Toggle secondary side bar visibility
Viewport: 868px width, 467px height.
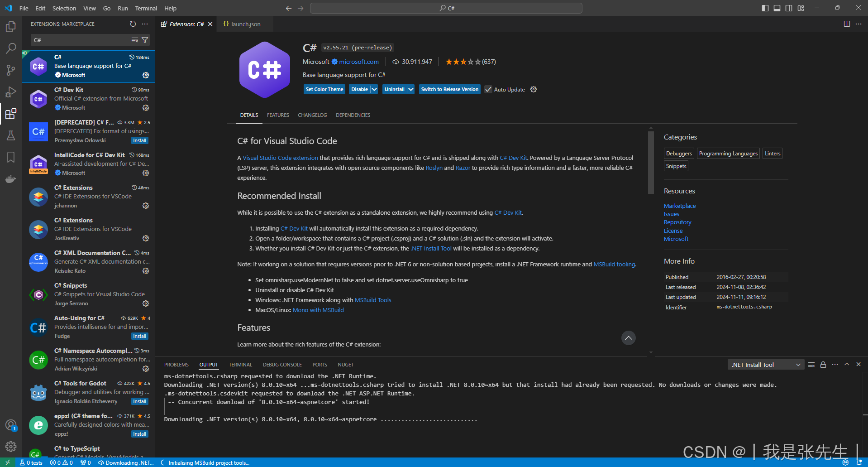(789, 8)
